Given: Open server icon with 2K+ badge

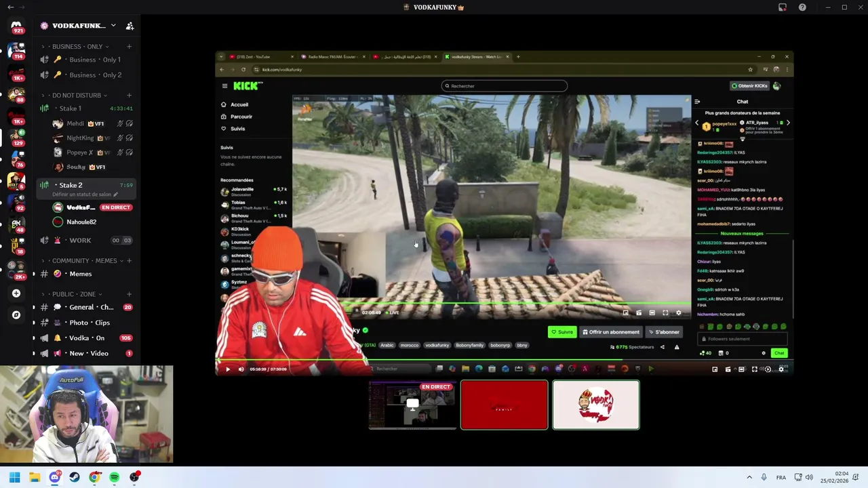Looking at the screenshot, I should [x=16, y=270].
